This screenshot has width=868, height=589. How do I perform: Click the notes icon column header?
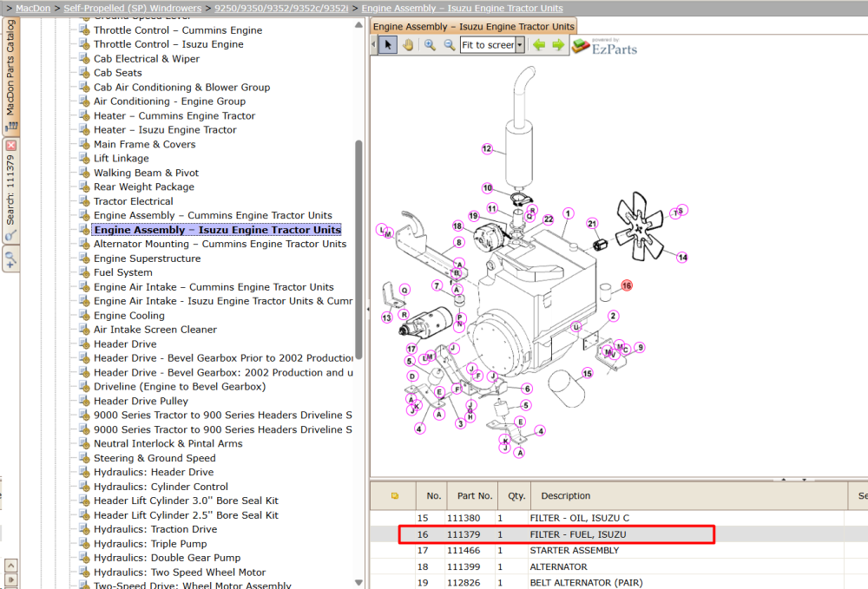[394, 495]
